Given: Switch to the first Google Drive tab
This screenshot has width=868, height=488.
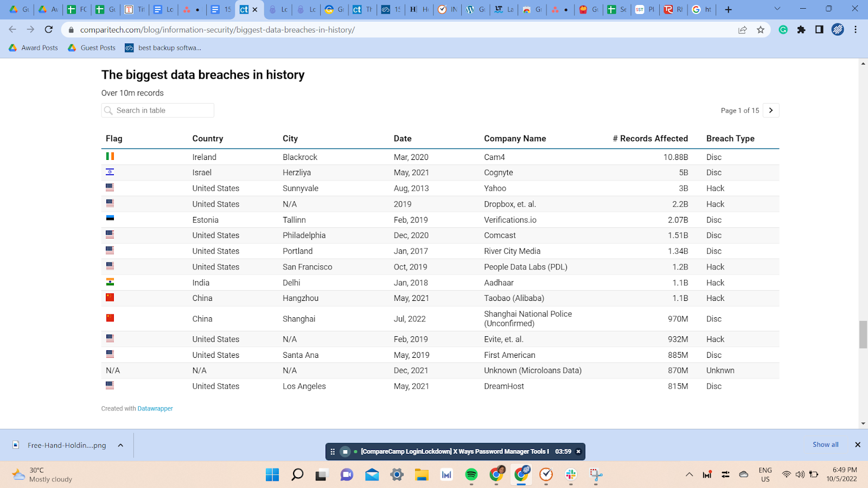Looking at the screenshot, I should (19, 9).
